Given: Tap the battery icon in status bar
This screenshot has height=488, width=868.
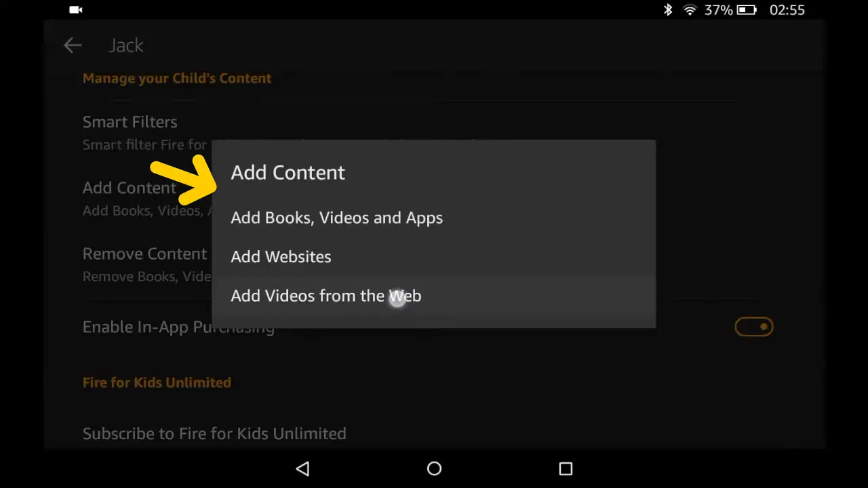Looking at the screenshot, I should click(x=746, y=10).
